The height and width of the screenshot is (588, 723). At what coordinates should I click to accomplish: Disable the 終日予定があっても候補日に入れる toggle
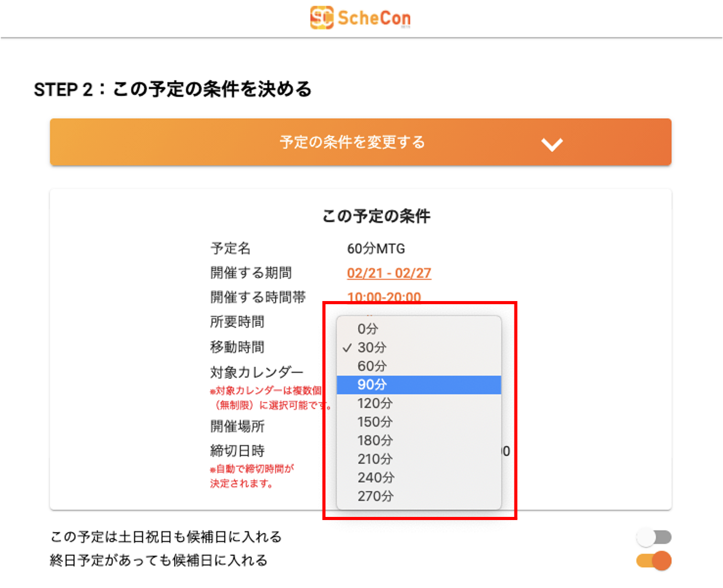coord(653,561)
